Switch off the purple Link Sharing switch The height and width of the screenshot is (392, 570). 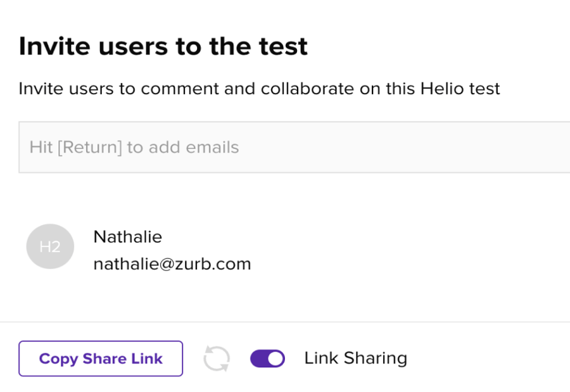tap(267, 358)
